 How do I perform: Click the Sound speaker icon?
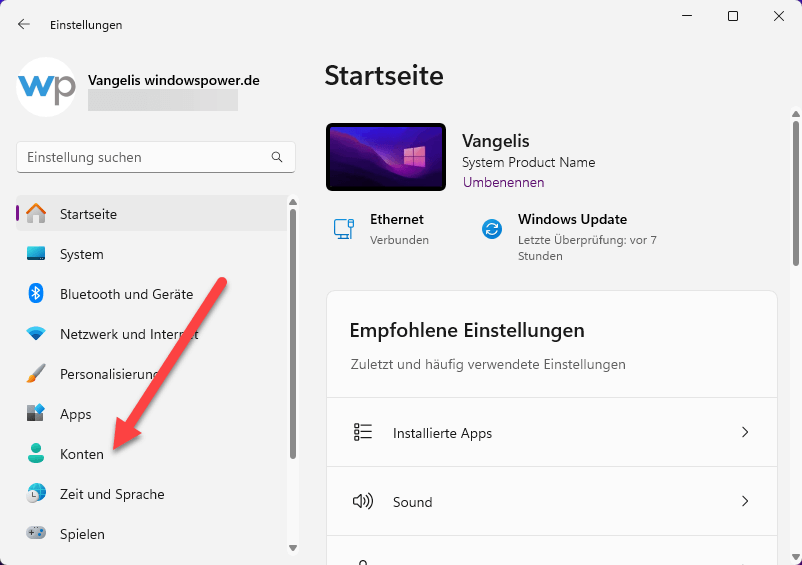tap(363, 501)
